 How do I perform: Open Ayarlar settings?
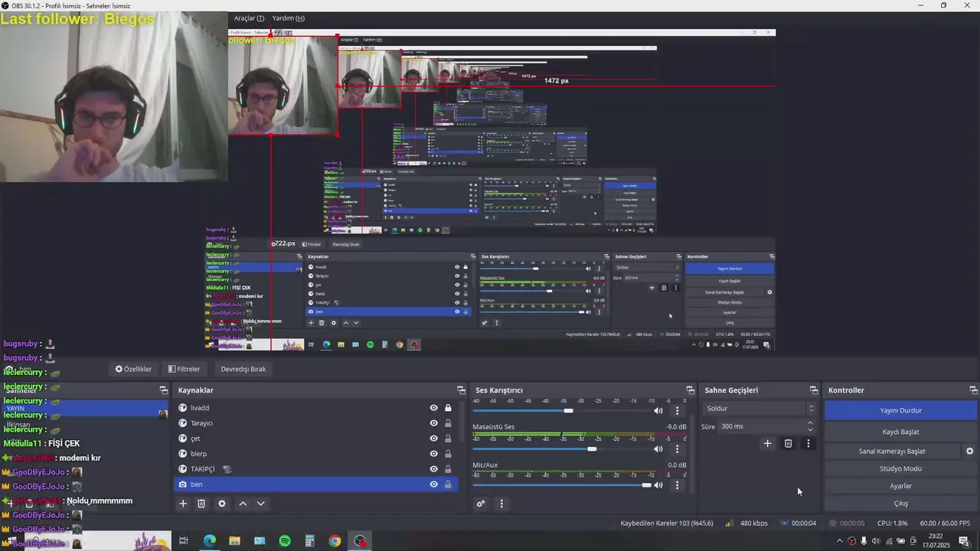pyautogui.click(x=900, y=486)
